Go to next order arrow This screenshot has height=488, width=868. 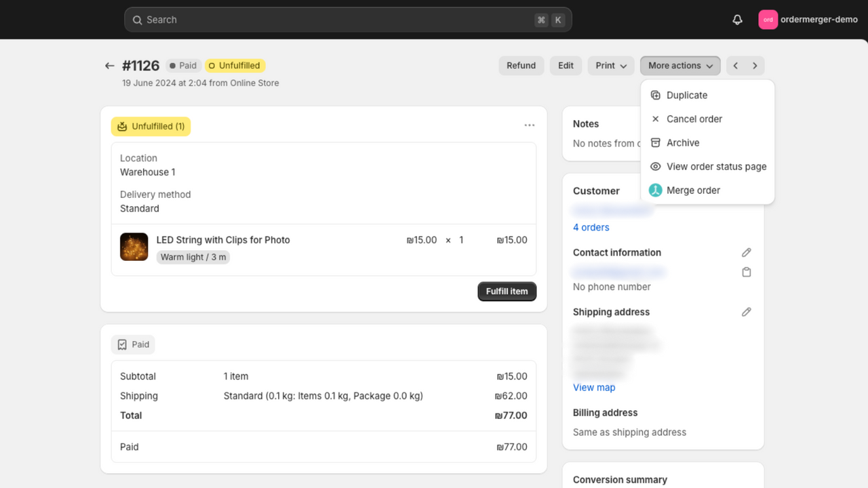[x=755, y=66]
